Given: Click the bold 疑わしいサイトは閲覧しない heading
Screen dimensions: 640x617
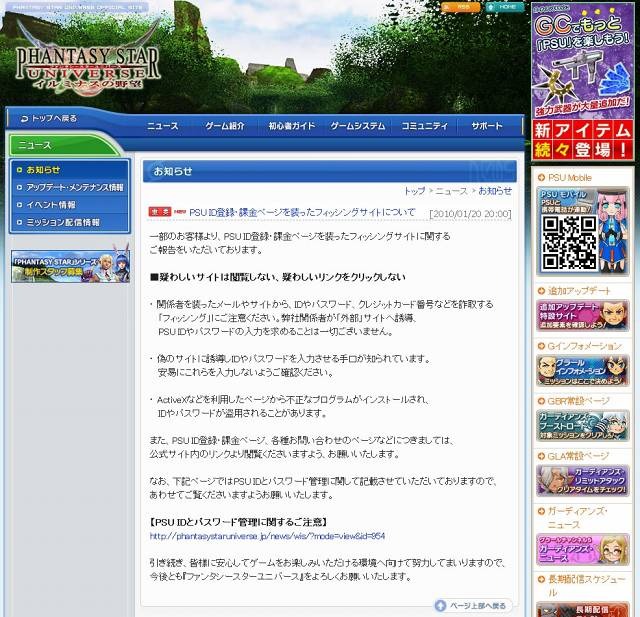Looking at the screenshot, I should 278,277.
